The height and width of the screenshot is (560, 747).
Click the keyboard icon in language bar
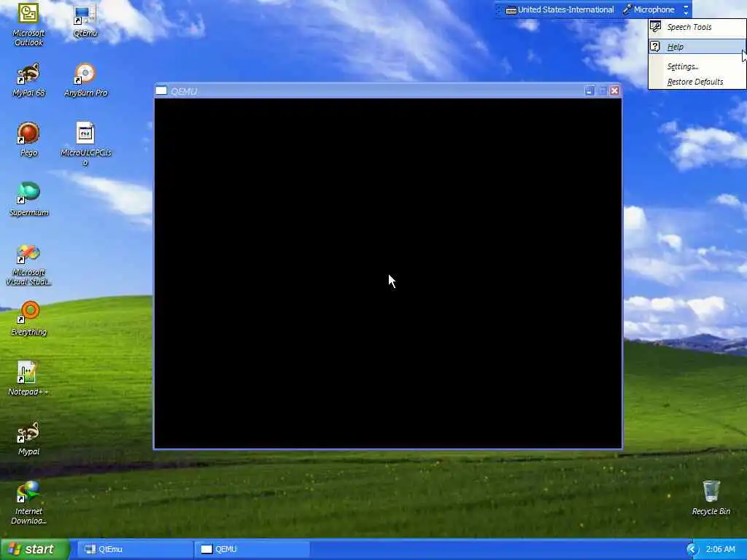tap(511, 10)
